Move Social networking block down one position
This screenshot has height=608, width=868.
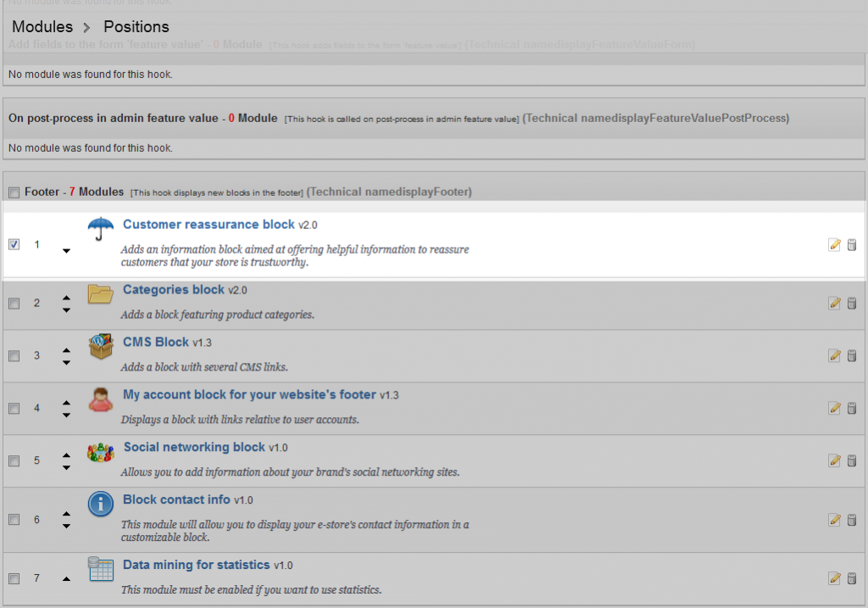click(x=66, y=468)
